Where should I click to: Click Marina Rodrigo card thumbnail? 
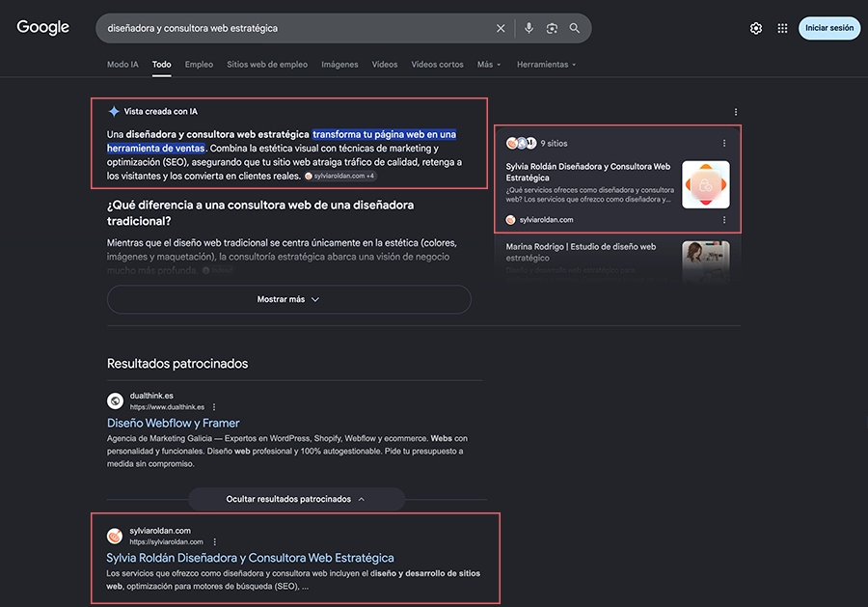click(x=706, y=262)
